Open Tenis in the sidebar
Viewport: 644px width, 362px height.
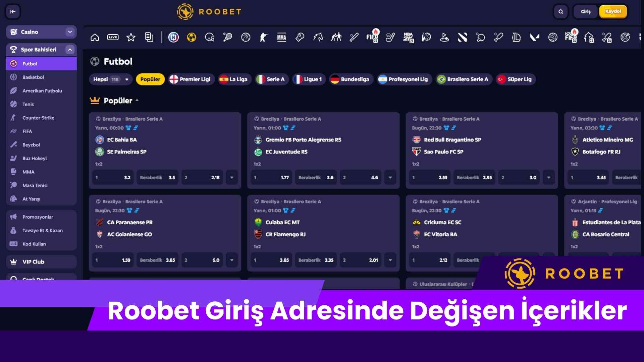(x=41, y=104)
